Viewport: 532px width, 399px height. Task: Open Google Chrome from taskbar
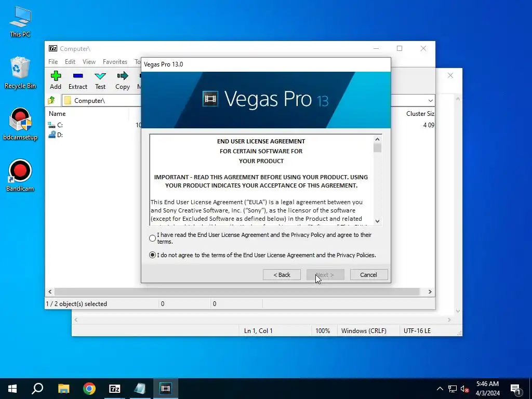coord(89,389)
